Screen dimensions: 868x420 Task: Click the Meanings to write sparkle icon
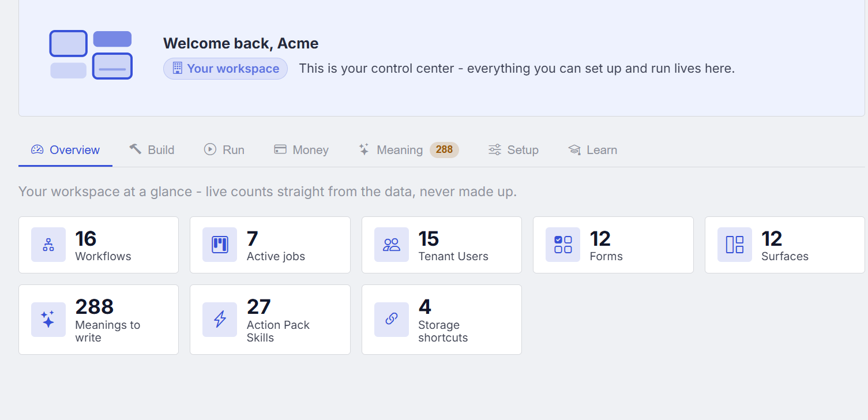[x=48, y=319]
